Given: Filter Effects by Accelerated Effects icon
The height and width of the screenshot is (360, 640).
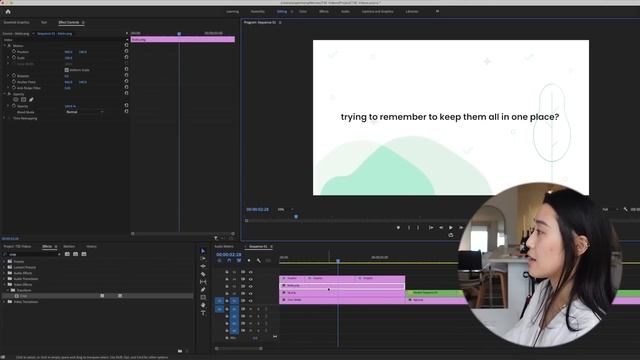Looking at the screenshot, I should (x=67, y=254).
